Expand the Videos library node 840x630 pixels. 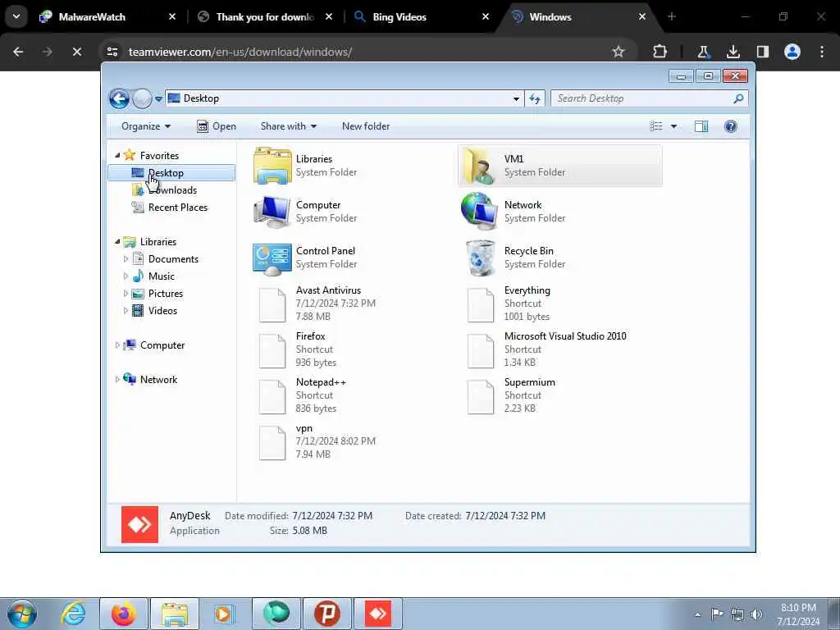point(126,311)
